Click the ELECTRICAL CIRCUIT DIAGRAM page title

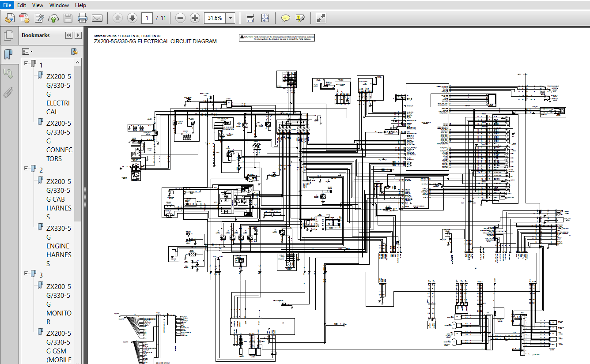[155, 41]
